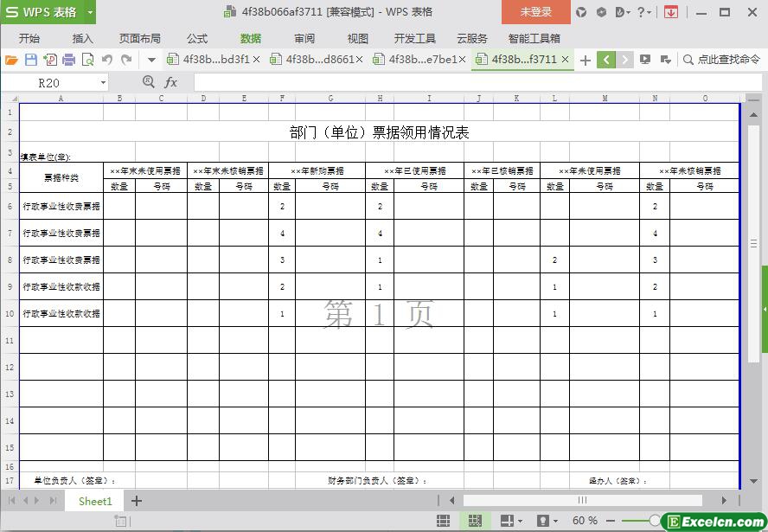The image size is (768, 532).
Task: Click the Export to PDF icon
Action: (x=49, y=60)
